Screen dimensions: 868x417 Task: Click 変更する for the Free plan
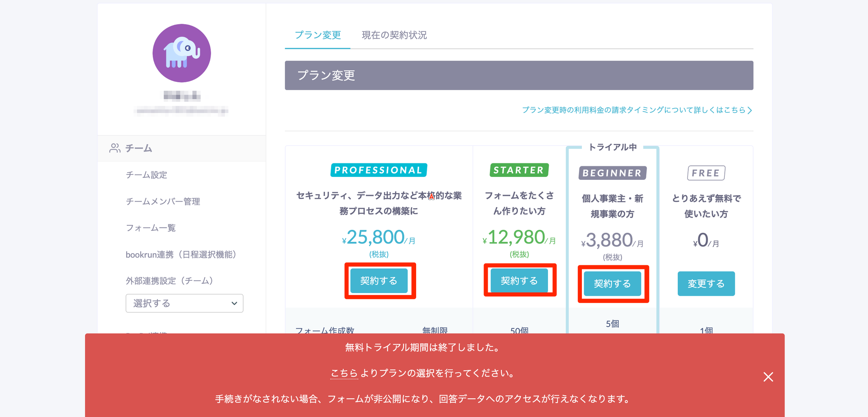pos(706,284)
